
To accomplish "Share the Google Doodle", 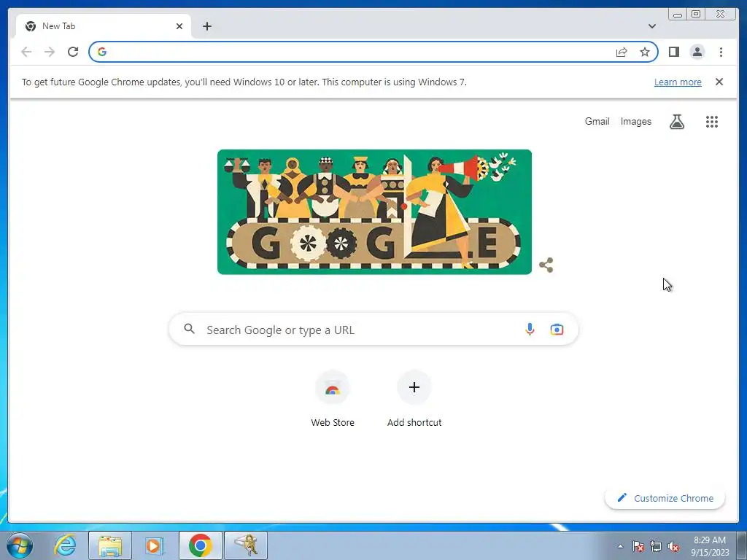I will click(x=546, y=265).
